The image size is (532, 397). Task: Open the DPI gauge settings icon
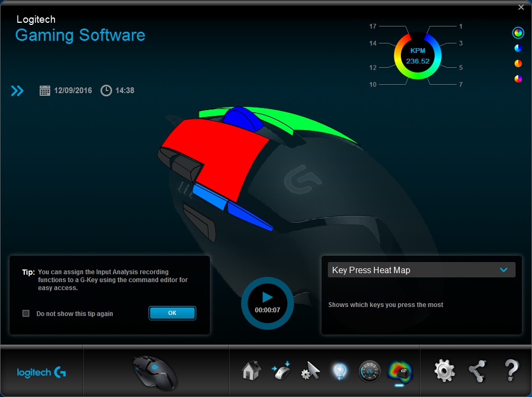pos(370,371)
